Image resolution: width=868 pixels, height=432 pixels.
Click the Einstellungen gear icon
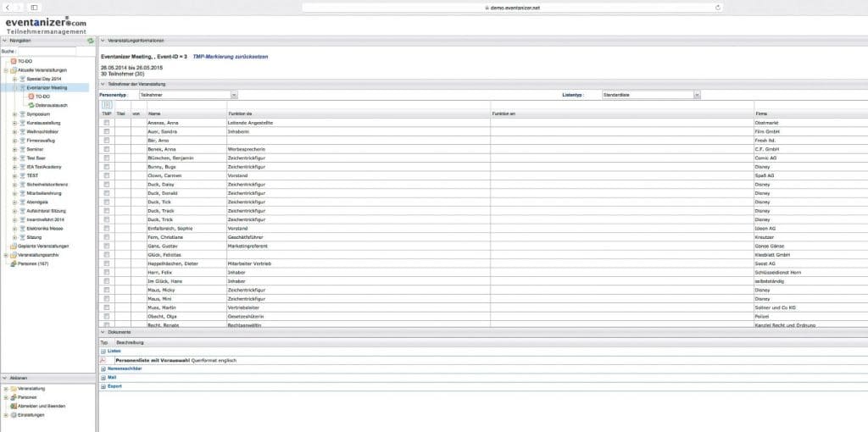pos(14,415)
